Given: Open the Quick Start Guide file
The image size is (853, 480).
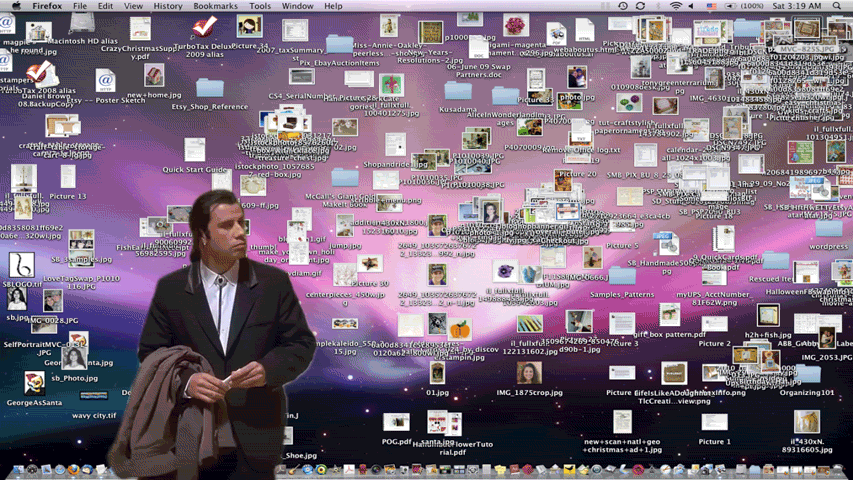Looking at the screenshot, I should (195, 151).
